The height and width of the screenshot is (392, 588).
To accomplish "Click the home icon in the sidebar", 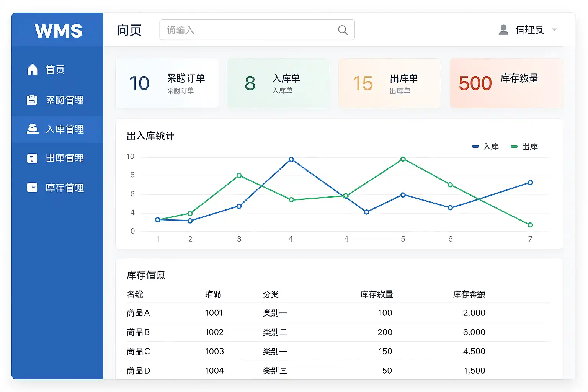I will coord(33,70).
